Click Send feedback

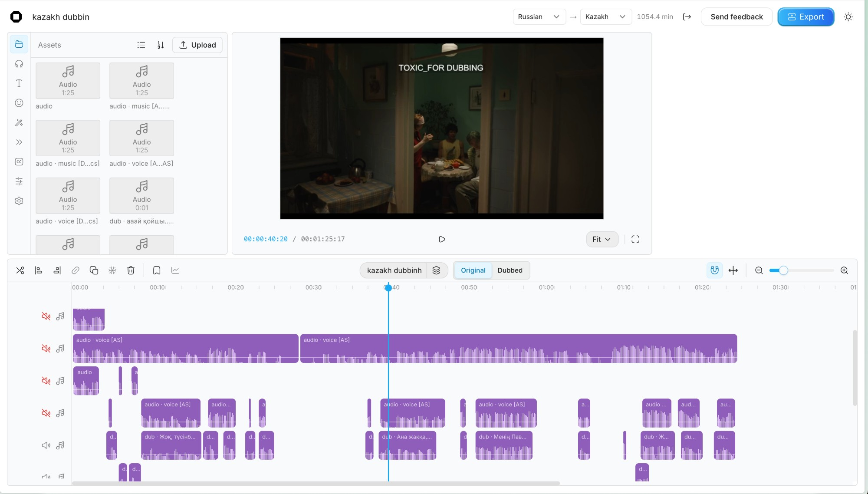(x=736, y=16)
